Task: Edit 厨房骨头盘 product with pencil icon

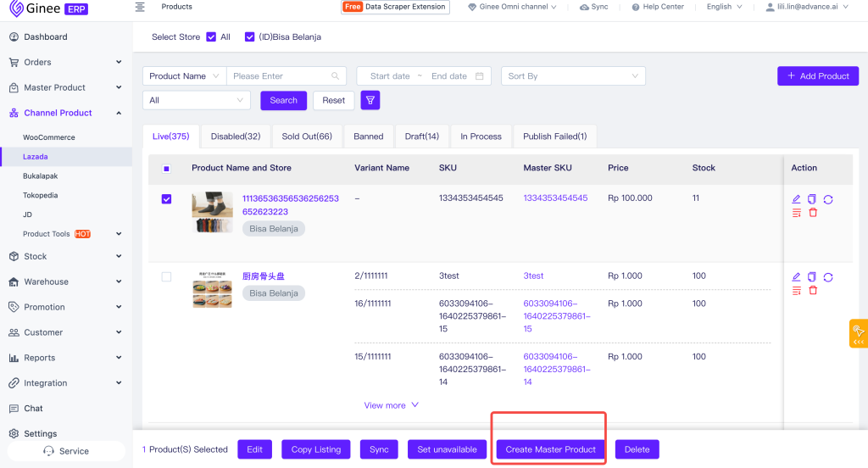Action: tap(796, 276)
